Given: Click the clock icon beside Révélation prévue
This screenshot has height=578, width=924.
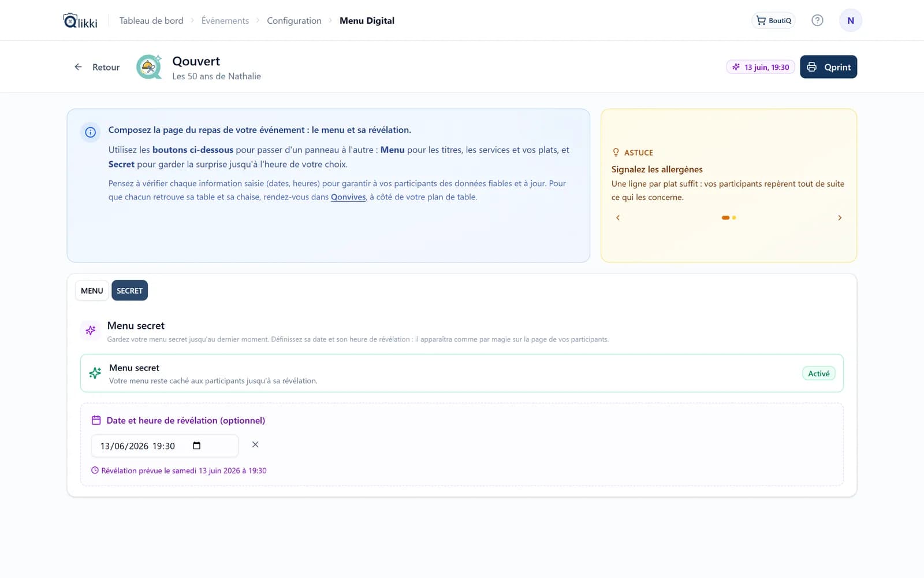Looking at the screenshot, I should click(x=95, y=470).
